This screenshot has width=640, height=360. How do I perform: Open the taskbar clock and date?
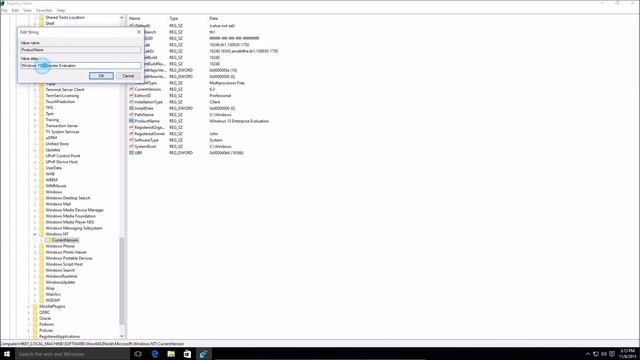click(627, 354)
